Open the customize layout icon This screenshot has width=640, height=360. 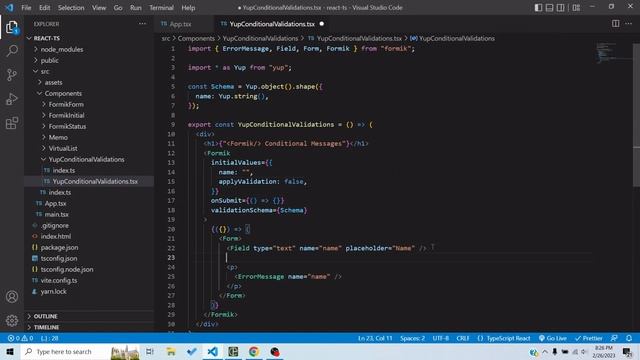(x=576, y=7)
